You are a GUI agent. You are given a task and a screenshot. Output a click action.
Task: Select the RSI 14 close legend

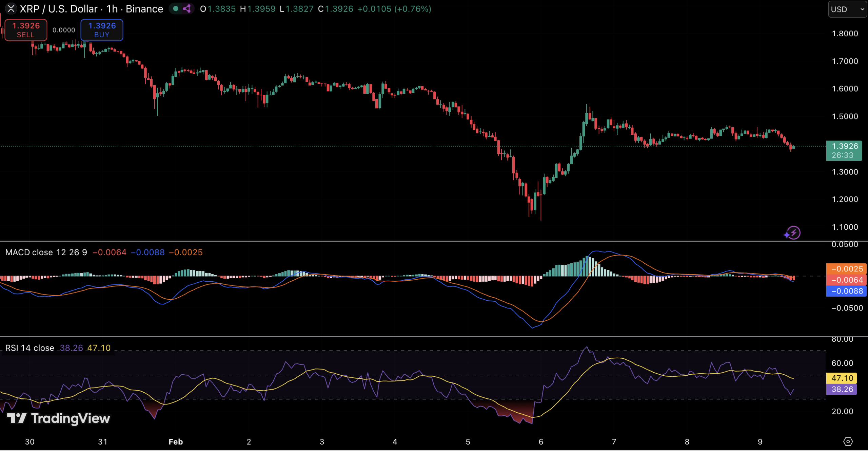click(29, 348)
